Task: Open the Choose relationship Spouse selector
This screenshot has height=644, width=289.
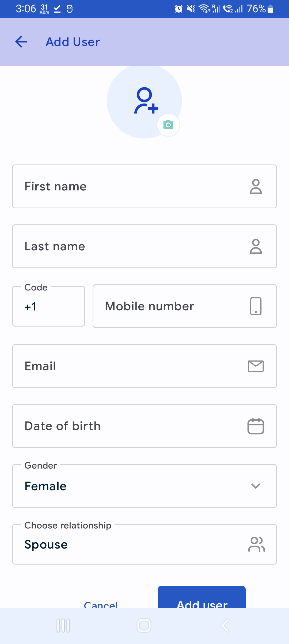Action: point(144,544)
